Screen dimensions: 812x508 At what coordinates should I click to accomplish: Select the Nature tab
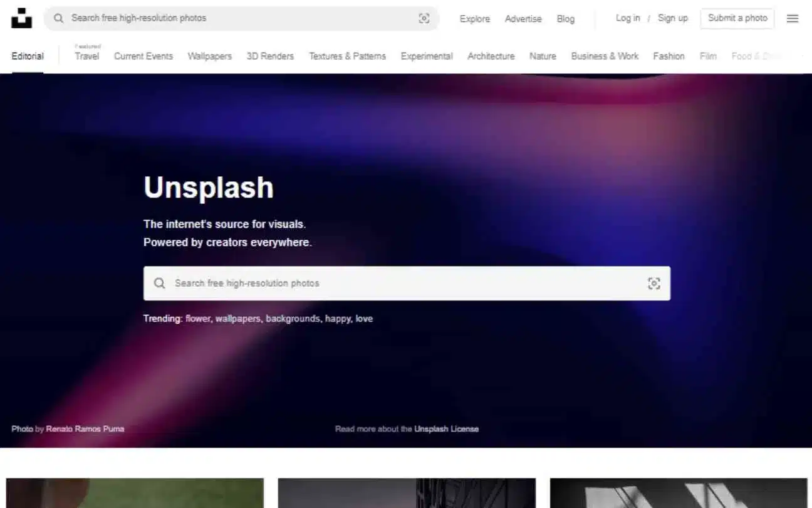pos(543,56)
